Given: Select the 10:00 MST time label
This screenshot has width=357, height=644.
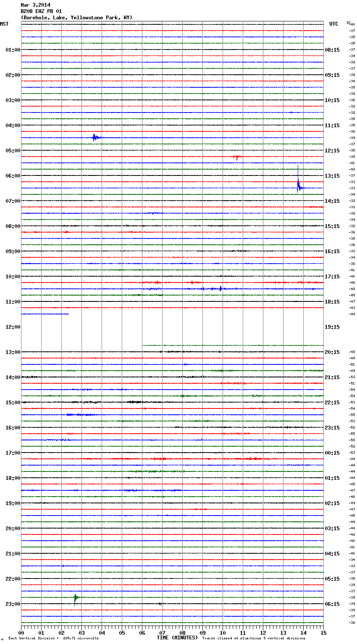Looking at the screenshot, I should pos(13,277).
